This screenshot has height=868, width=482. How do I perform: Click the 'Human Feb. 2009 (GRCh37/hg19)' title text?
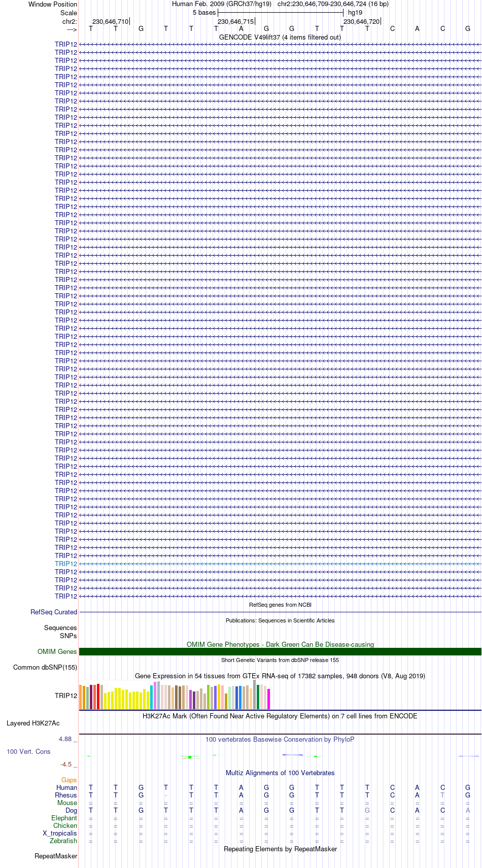pyautogui.click(x=221, y=4)
